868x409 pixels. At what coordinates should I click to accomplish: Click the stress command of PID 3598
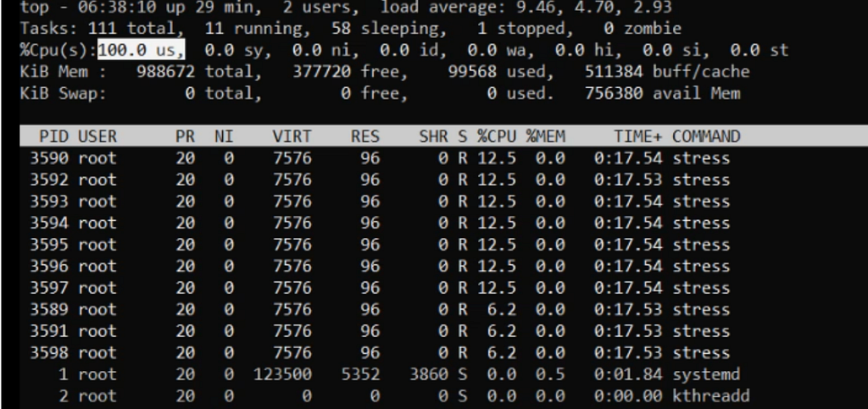[701, 352]
